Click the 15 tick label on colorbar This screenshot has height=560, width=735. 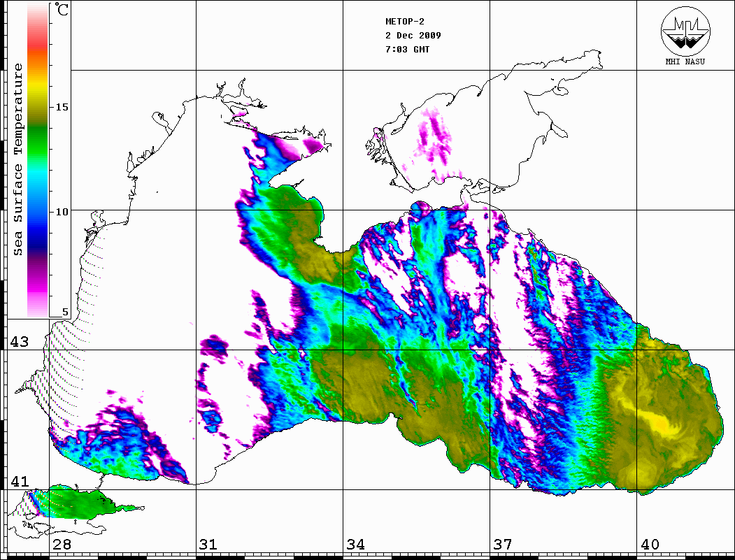point(62,107)
